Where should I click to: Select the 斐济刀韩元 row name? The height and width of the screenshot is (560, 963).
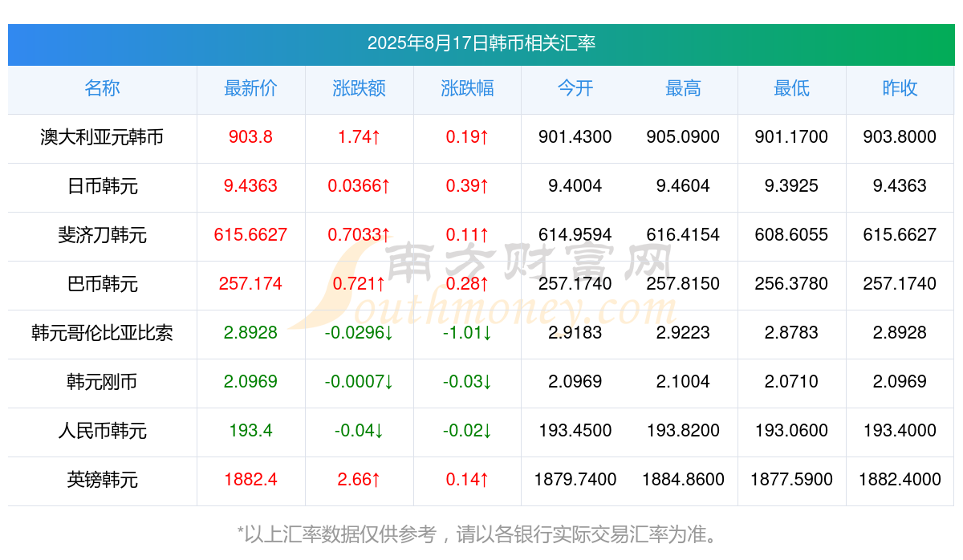click(102, 235)
